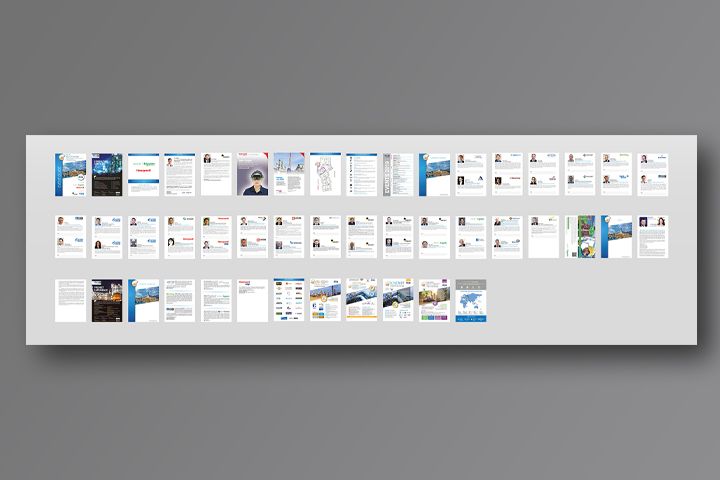
Task: Select the nearly blank page with red logo
Action: [253, 300]
